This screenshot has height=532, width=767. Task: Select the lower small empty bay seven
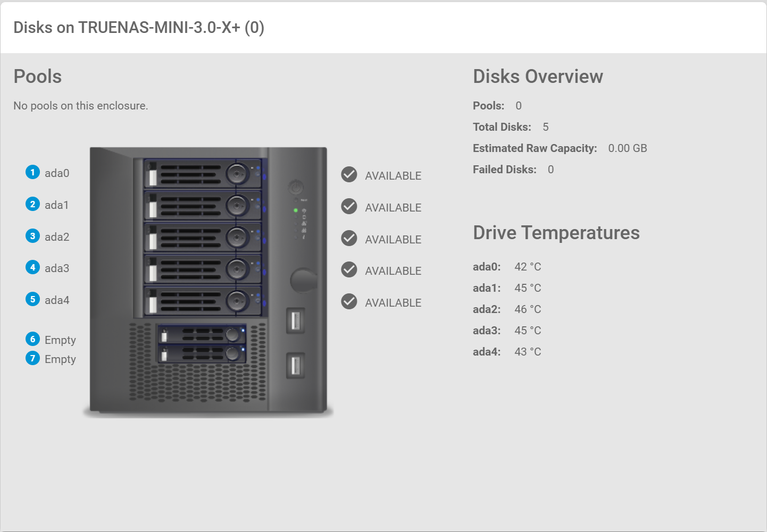click(x=202, y=353)
